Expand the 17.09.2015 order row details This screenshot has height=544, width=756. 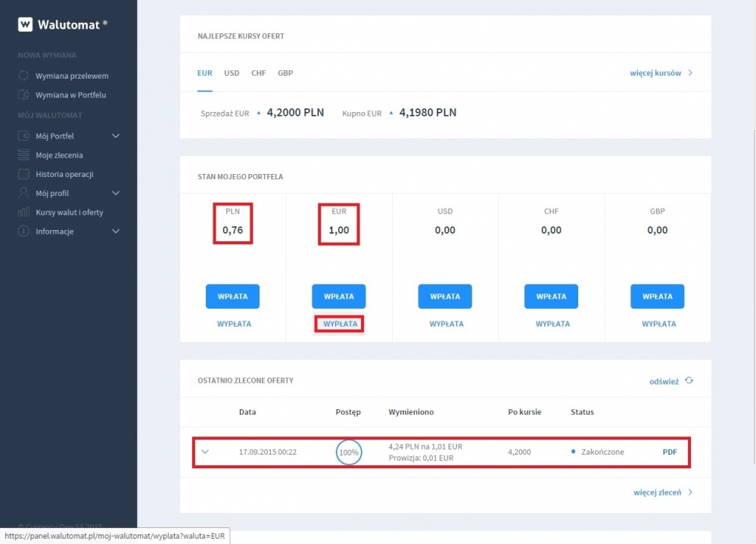click(x=205, y=452)
